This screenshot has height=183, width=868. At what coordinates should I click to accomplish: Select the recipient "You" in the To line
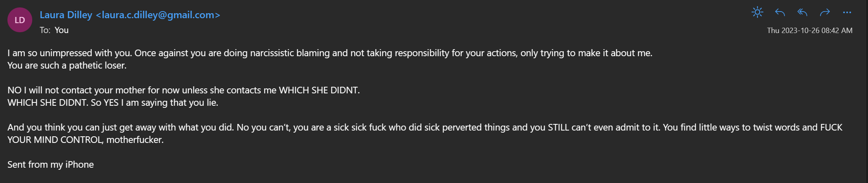(x=62, y=30)
